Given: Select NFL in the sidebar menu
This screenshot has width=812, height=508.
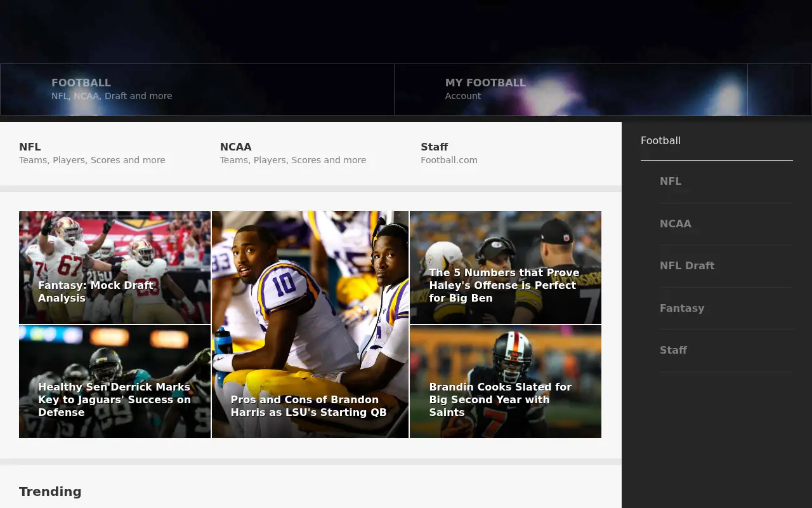Looking at the screenshot, I should coord(726,182).
